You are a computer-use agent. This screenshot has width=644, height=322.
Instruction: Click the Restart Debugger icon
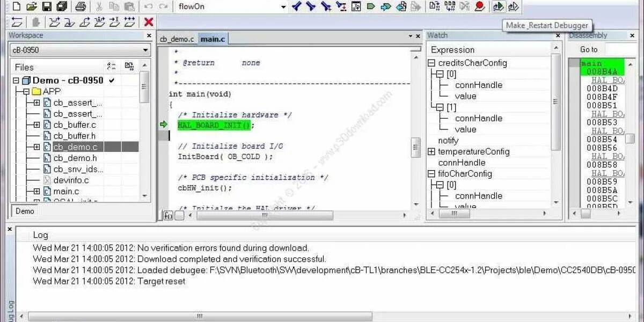point(513,6)
